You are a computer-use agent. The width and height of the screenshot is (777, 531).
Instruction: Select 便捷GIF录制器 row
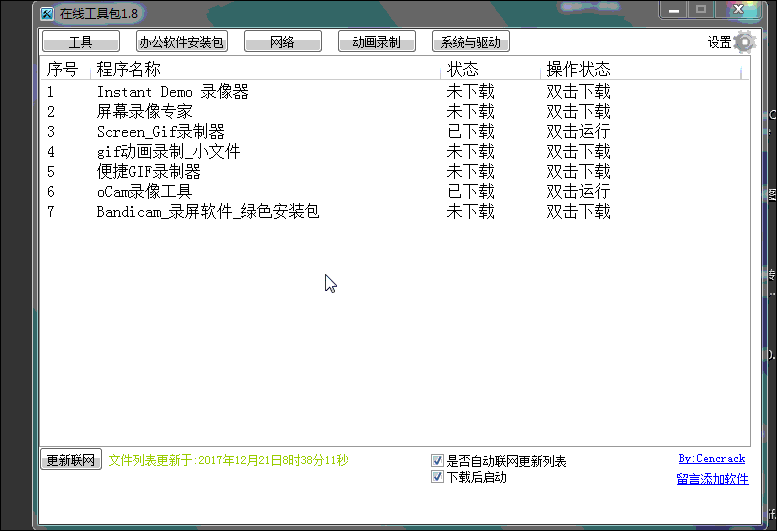[394, 172]
